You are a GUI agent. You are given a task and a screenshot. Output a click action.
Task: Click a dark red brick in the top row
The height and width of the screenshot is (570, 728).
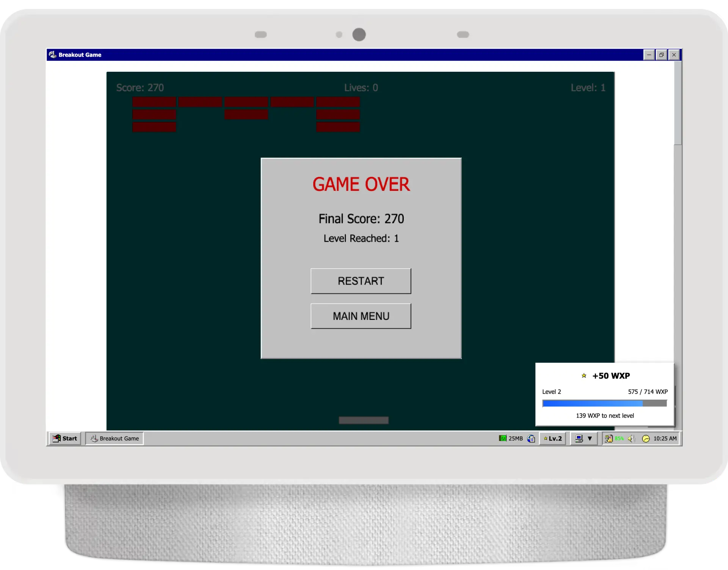click(x=154, y=102)
